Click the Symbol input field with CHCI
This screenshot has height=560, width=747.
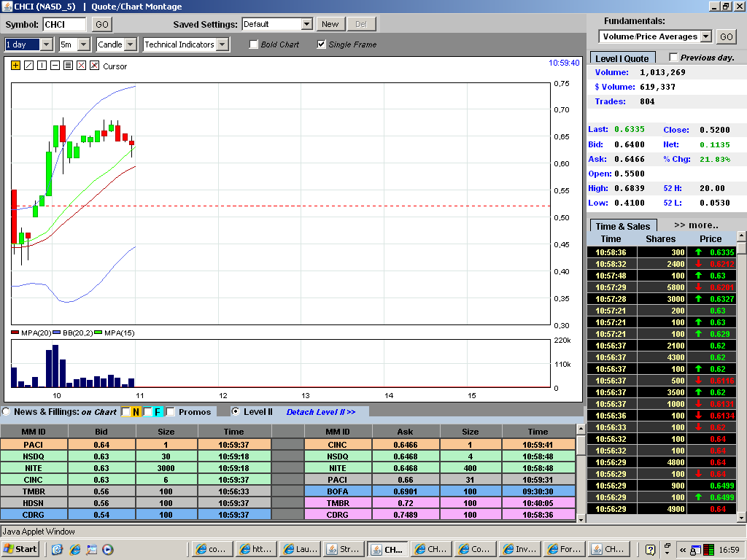[x=64, y=24]
